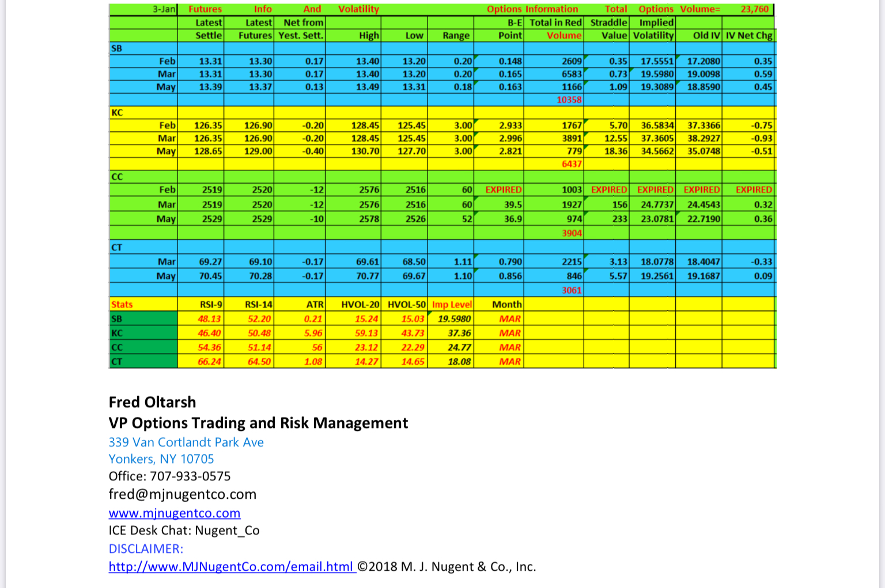Click the green CT stats label cell

[143, 362]
